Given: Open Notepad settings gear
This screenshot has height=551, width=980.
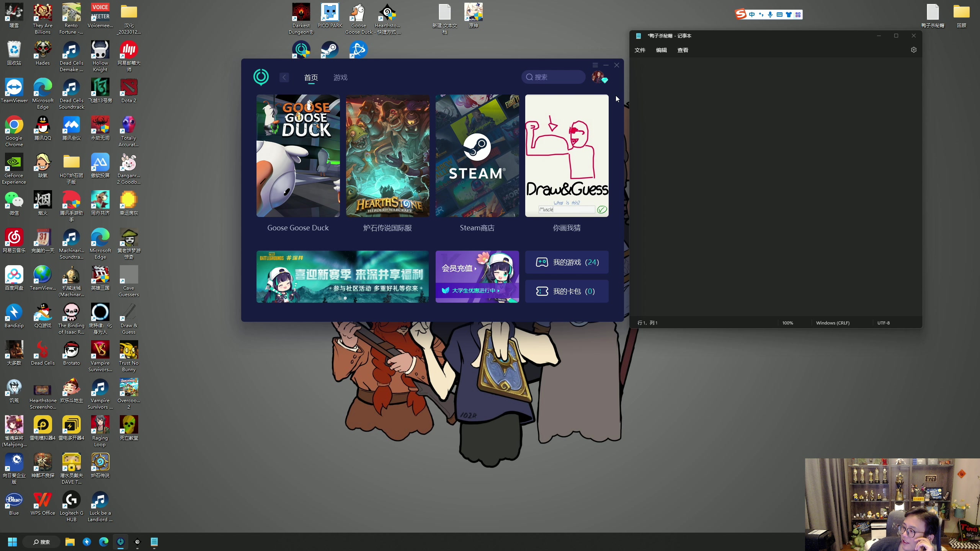Looking at the screenshot, I should [x=913, y=50].
